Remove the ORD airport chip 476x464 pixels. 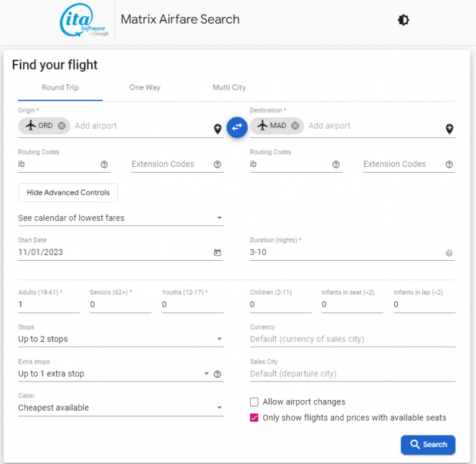62,126
